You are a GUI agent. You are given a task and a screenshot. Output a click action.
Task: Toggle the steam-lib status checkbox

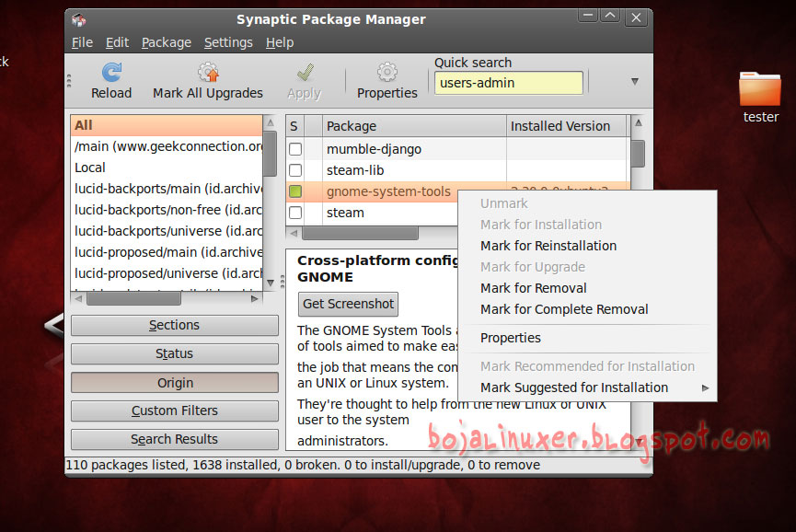point(295,170)
